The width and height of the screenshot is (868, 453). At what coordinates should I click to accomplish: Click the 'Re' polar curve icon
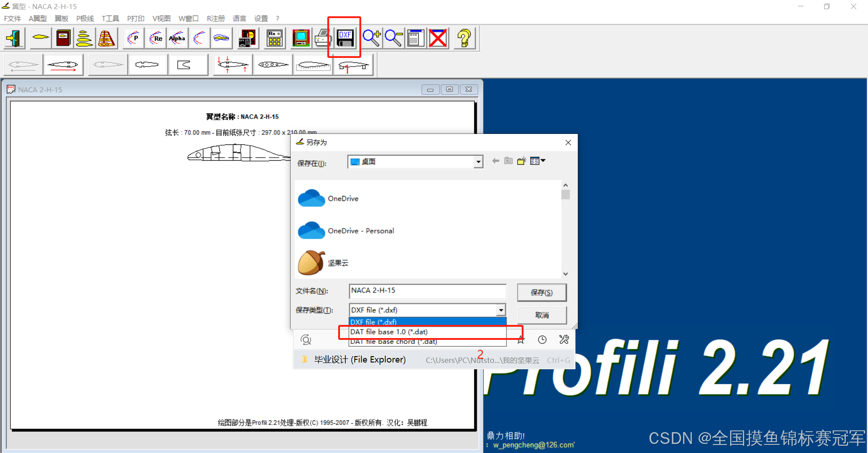coord(156,38)
